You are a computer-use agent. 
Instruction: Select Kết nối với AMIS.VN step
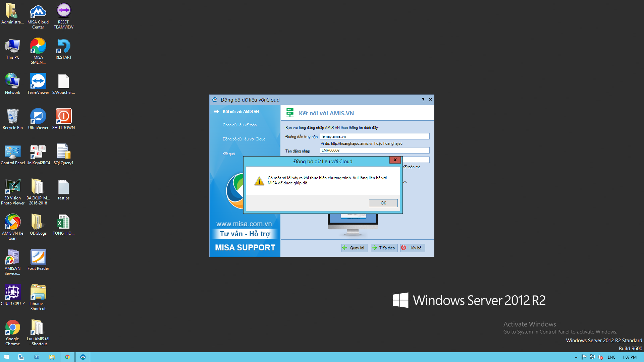pyautogui.click(x=240, y=112)
